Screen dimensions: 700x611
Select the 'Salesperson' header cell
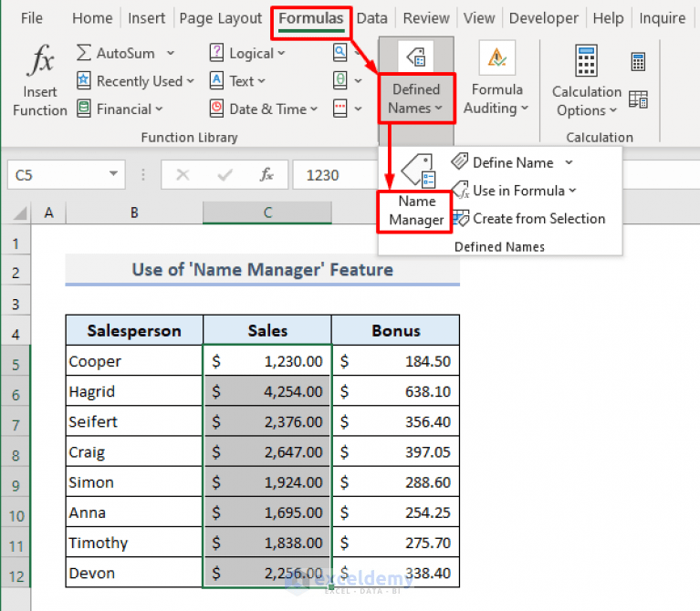(x=134, y=330)
